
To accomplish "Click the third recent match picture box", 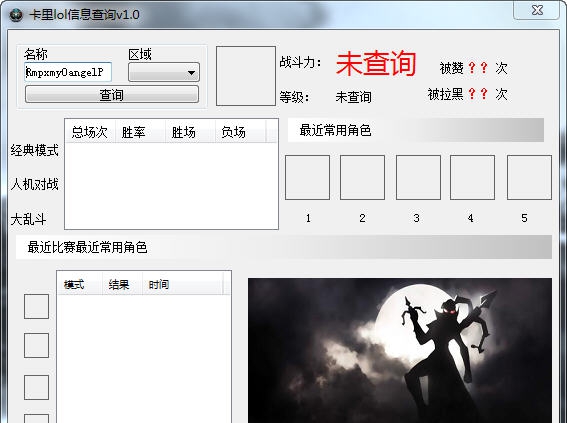I will (37, 388).
